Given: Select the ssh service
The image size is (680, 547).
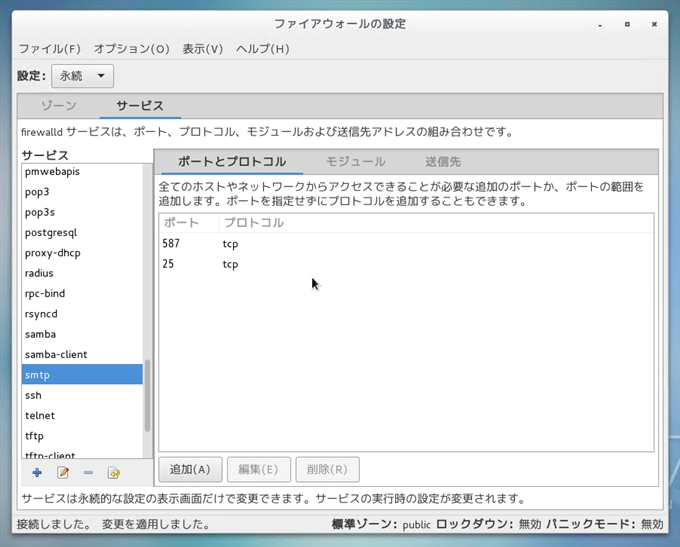Looking at the screenshot, I should click(82, 395).
